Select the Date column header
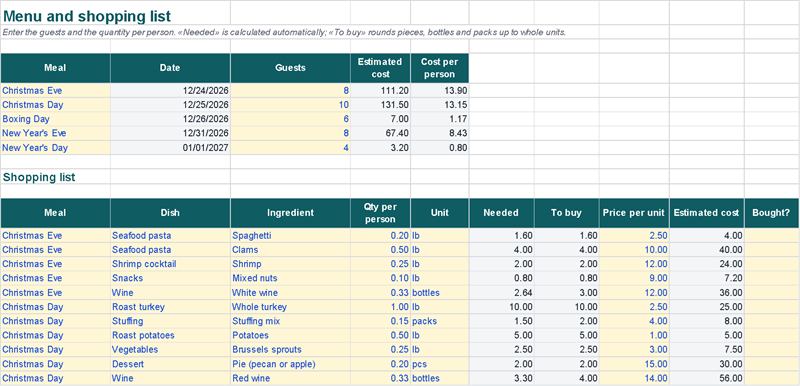Image resolution: width=800 pixels, height=386 pixels. point(170,68)
